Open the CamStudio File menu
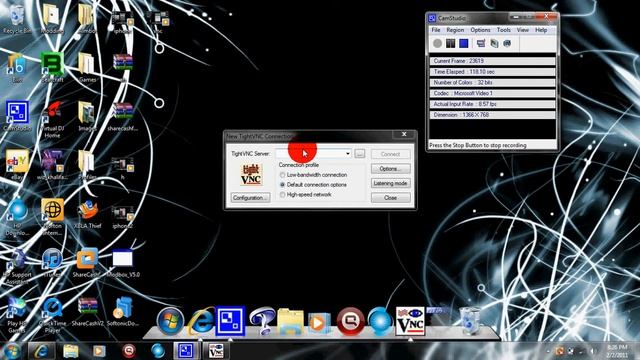640x360 pixels. [436, 30]
